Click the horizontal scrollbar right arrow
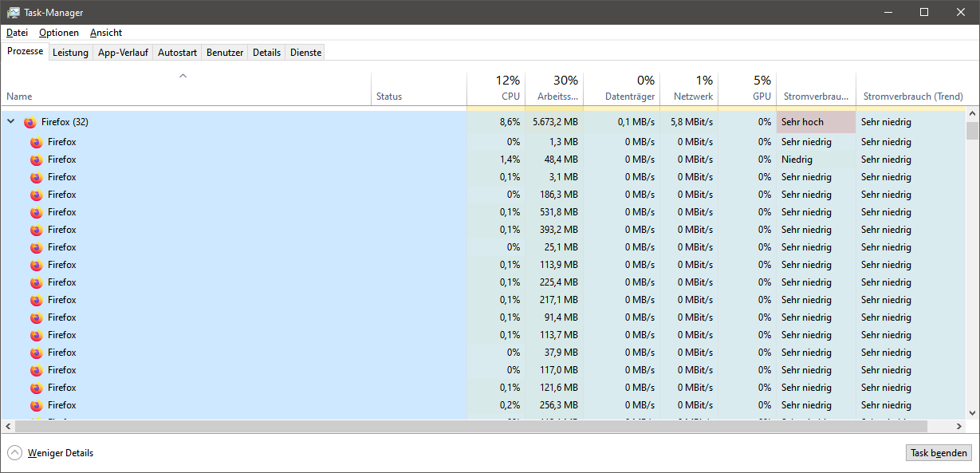Screen dimensions: 980x473 point(959,427)
